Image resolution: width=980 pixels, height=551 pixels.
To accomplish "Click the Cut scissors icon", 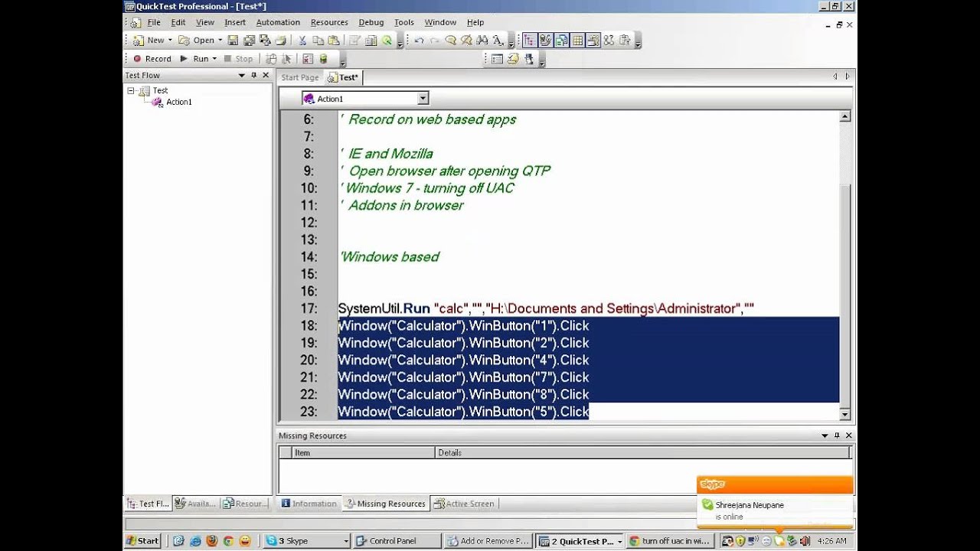I will [302, 40].
